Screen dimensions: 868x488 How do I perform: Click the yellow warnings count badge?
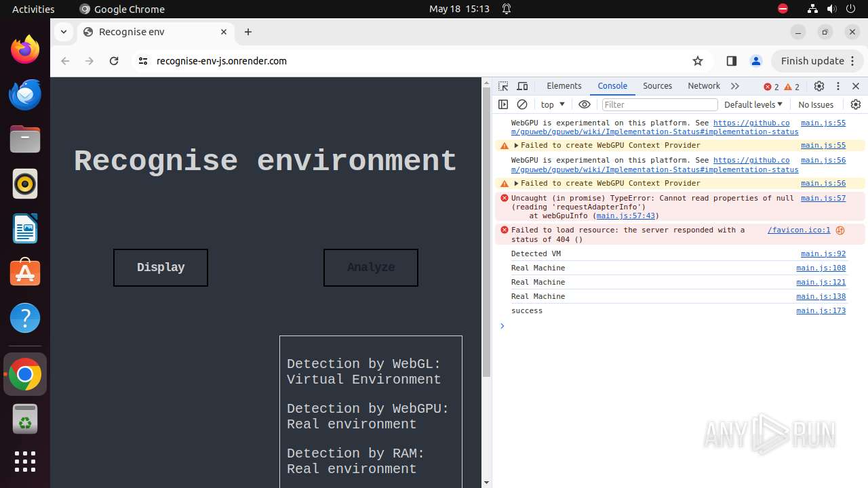tap(792, 87)
